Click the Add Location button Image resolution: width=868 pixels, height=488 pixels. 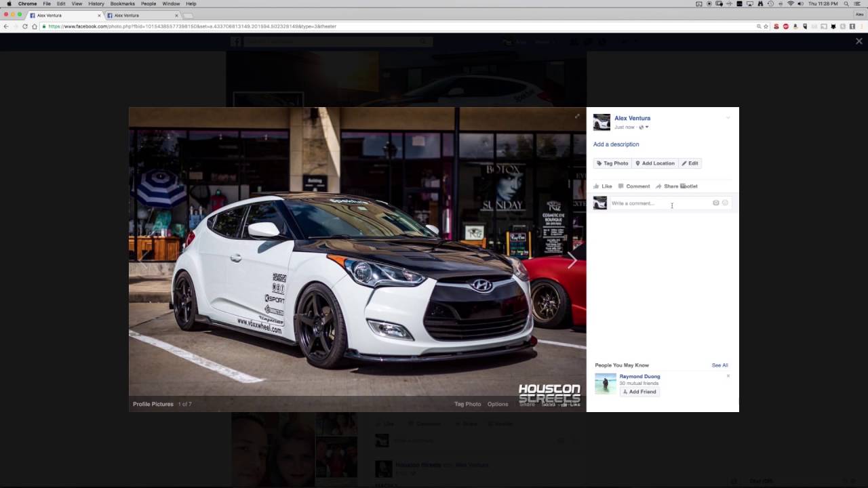655,163
